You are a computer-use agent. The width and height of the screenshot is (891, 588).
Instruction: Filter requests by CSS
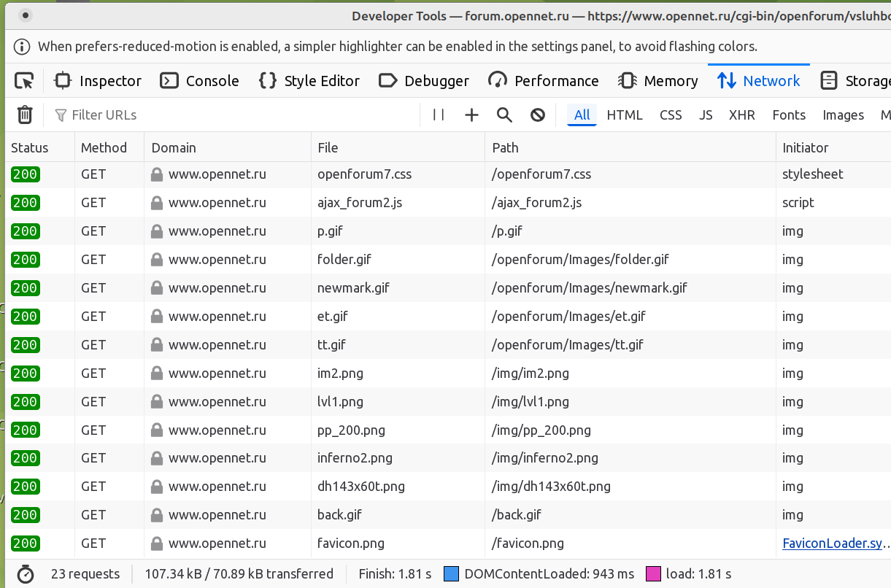pyautogui.click(x=671, y=115)
